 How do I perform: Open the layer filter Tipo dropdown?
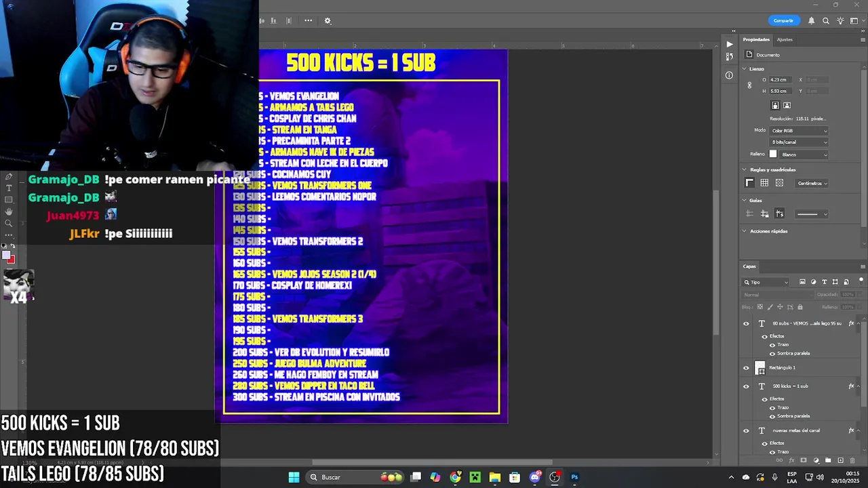(766, 282)
